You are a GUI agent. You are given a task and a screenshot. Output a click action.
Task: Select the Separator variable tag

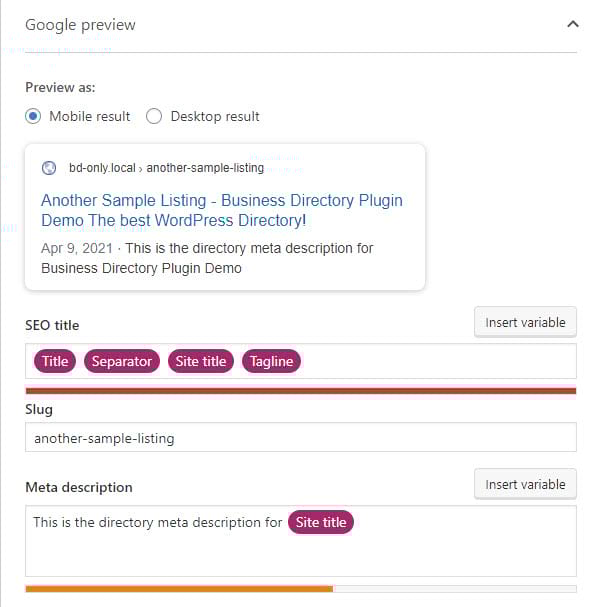(122, 361)
